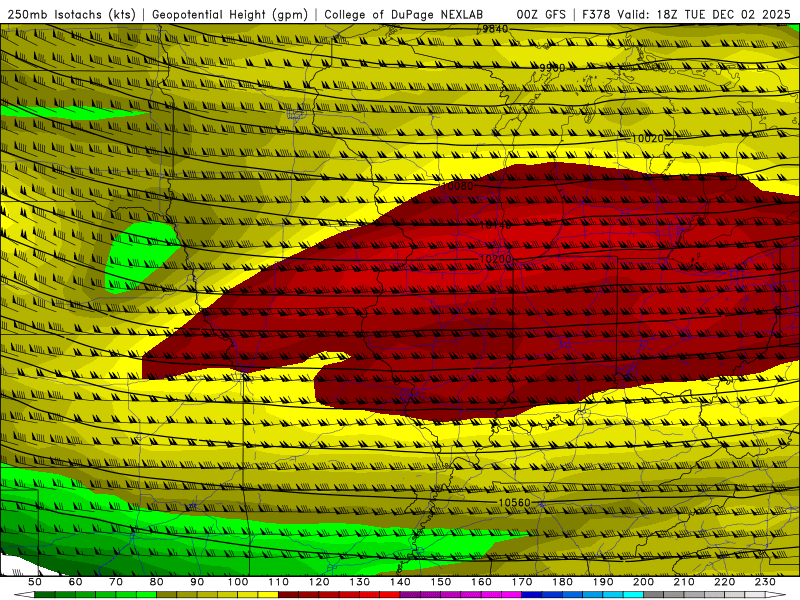The width and height of the screenshot is (800, 600).
Task: Click the 110 value on the color scale
Action: (279, 582)
